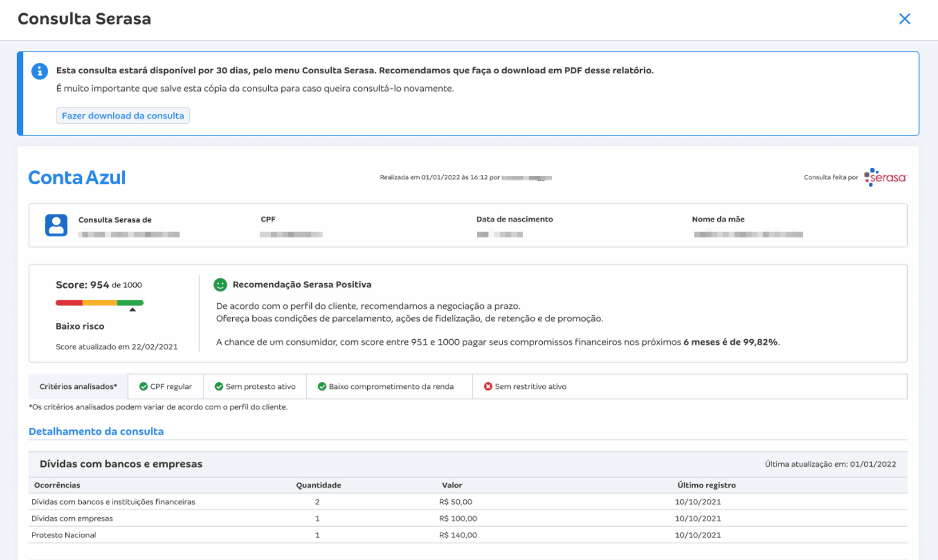Open Detalhamento da consulta section heading
This screenshot has width=938, height=560.
(x=96, y=431)
